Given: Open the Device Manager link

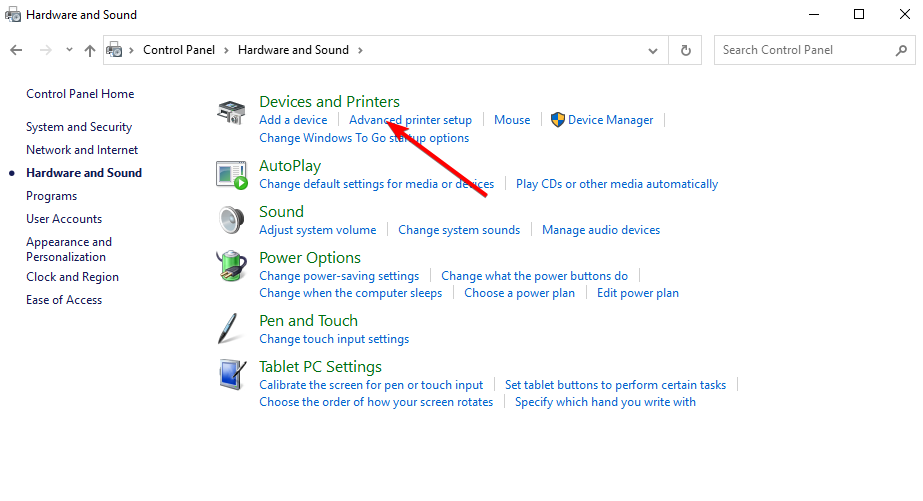Looking at the screenshot, I should 610,120.
